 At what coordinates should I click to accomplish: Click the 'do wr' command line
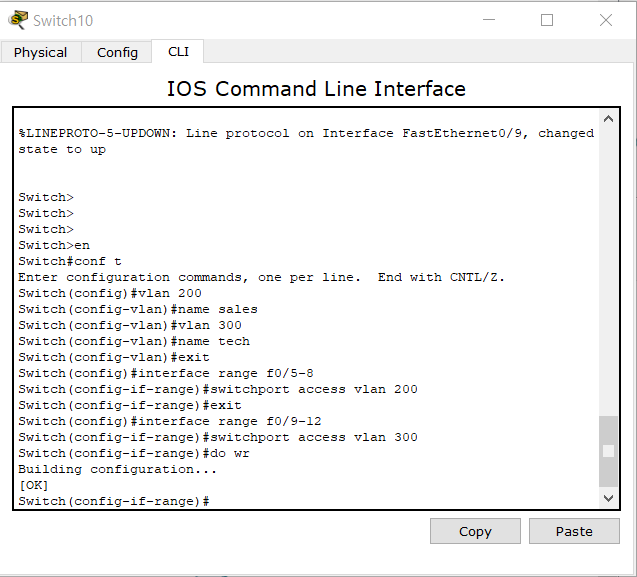134,453
